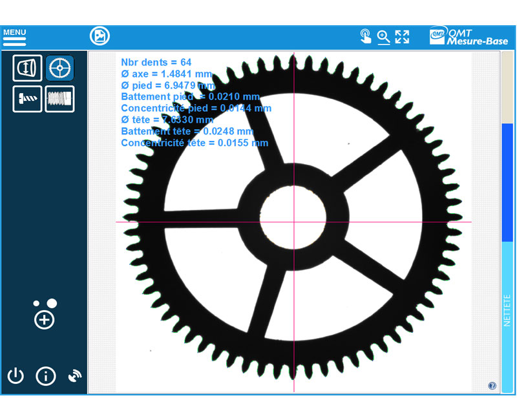Select the diameter measurement tool icon
Screen dimensions: 517x420
click(x=27, y=68)
